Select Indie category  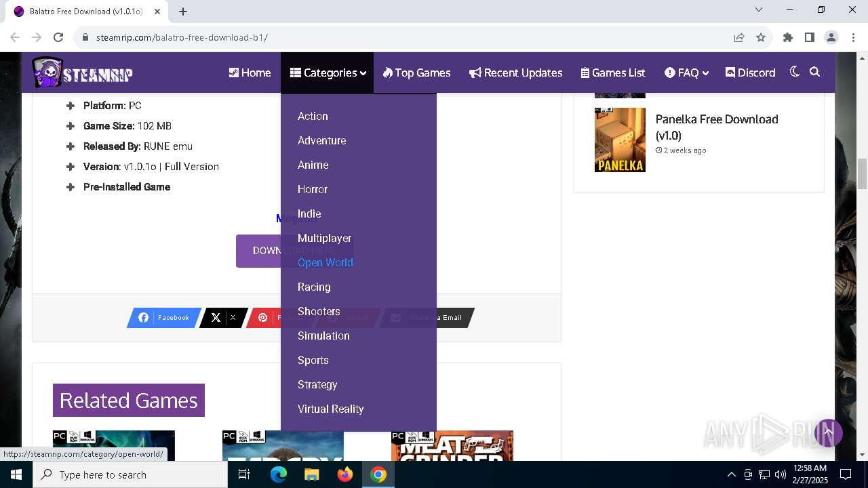pyautogui.click(x=309, y=213)
